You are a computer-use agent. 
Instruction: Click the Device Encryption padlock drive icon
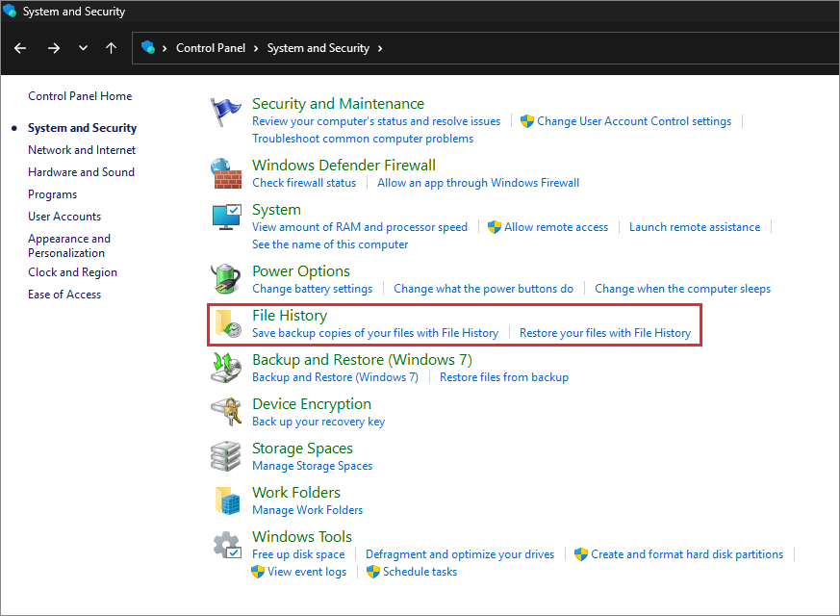click(x=226, y=412)
